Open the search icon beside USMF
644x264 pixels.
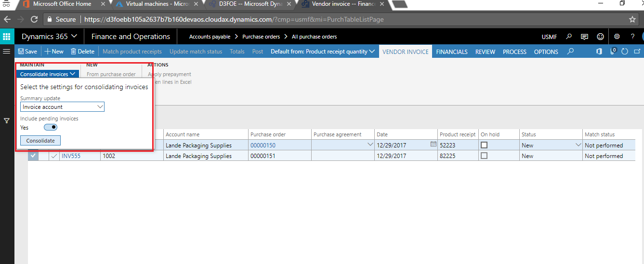click(x=569, y=37)
